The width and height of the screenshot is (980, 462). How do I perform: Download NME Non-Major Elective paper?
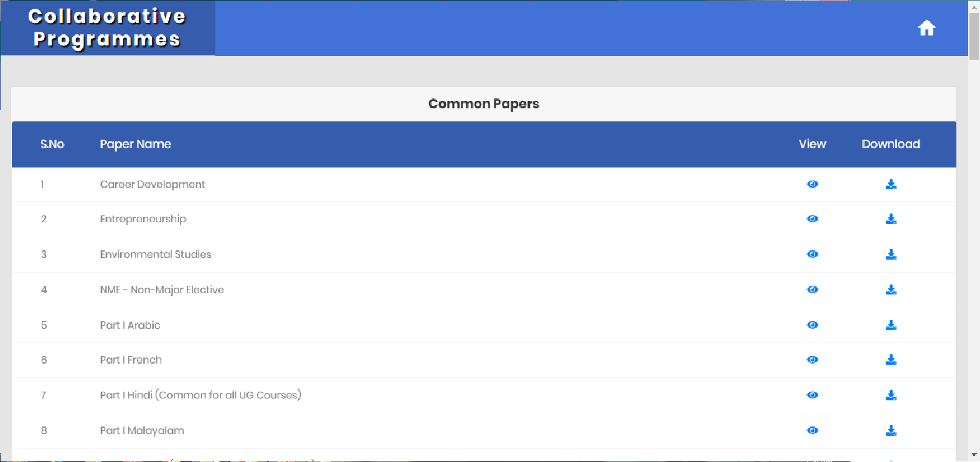tap(891, 290)
